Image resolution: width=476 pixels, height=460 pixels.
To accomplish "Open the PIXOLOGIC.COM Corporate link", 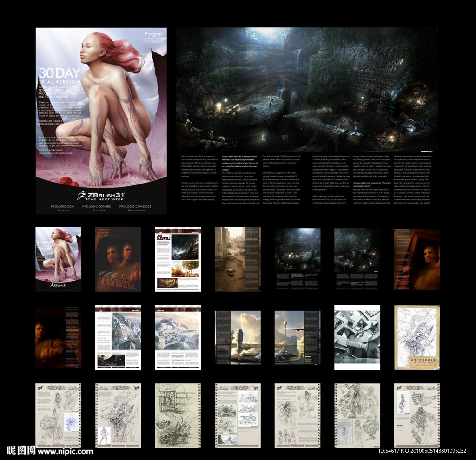I will coord(63,208).
